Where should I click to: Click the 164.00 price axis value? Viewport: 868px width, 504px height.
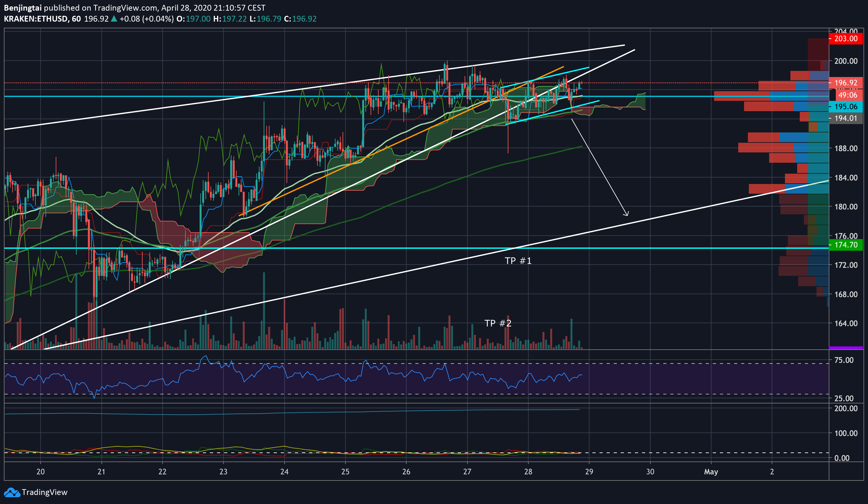pos(846,323)
